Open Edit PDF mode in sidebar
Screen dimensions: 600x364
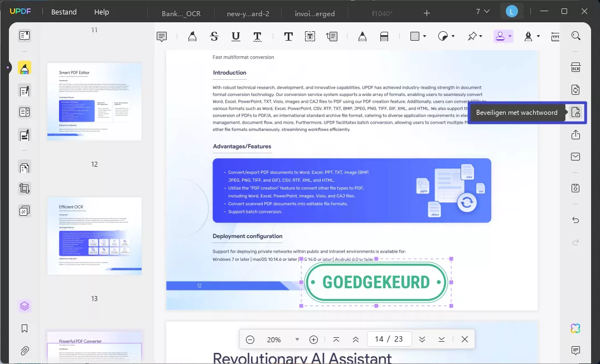[25, 91]
